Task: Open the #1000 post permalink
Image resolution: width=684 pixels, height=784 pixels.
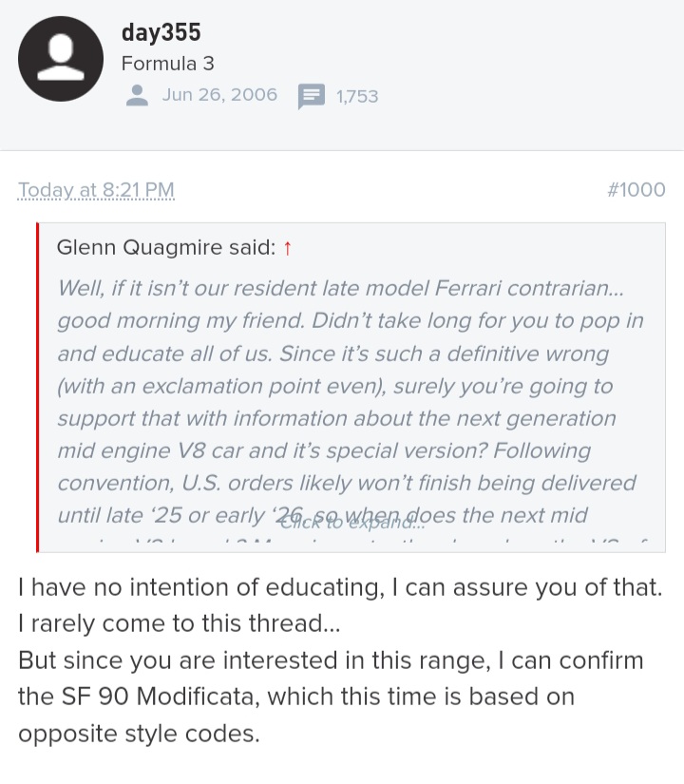Action: tap(636, 190)
